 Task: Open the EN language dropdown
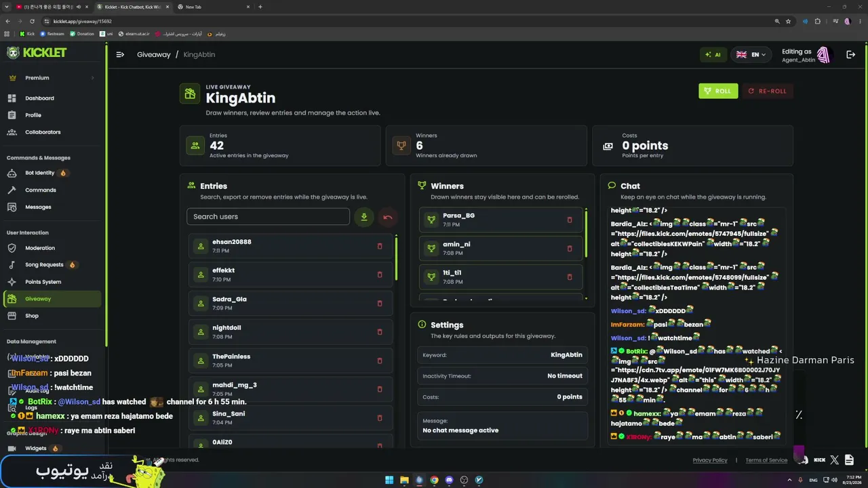751,55
